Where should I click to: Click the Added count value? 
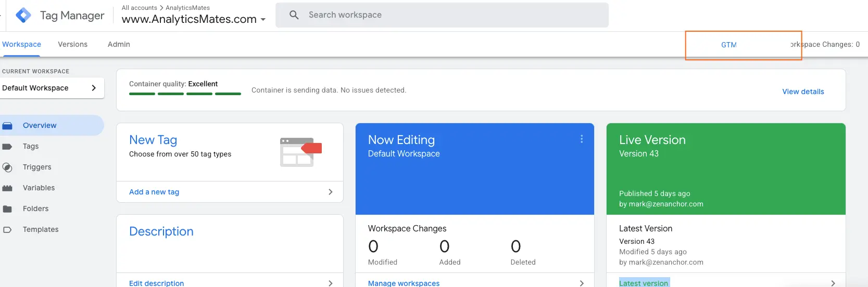444,246
